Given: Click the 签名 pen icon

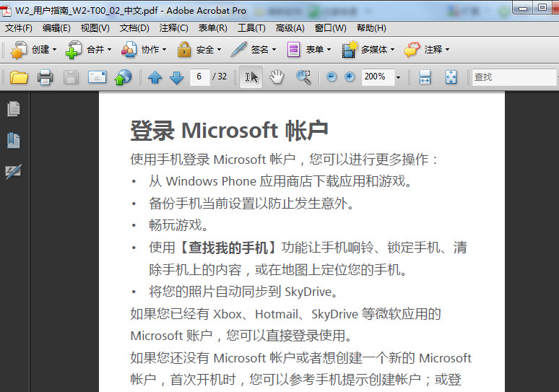Looking at the screenshot, I should (x=238, y=50).
